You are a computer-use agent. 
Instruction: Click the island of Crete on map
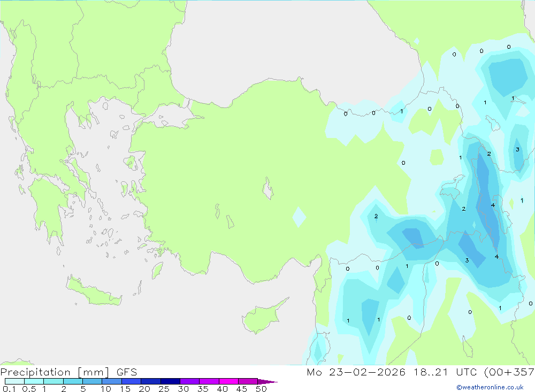pyautogui.click(x=94, y=291)
